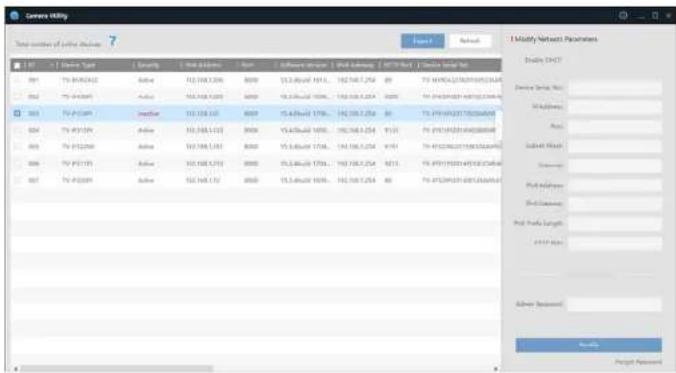Check the box for device row 004
676x373 pixels.
pyautogui.click(x=17, y=130)
